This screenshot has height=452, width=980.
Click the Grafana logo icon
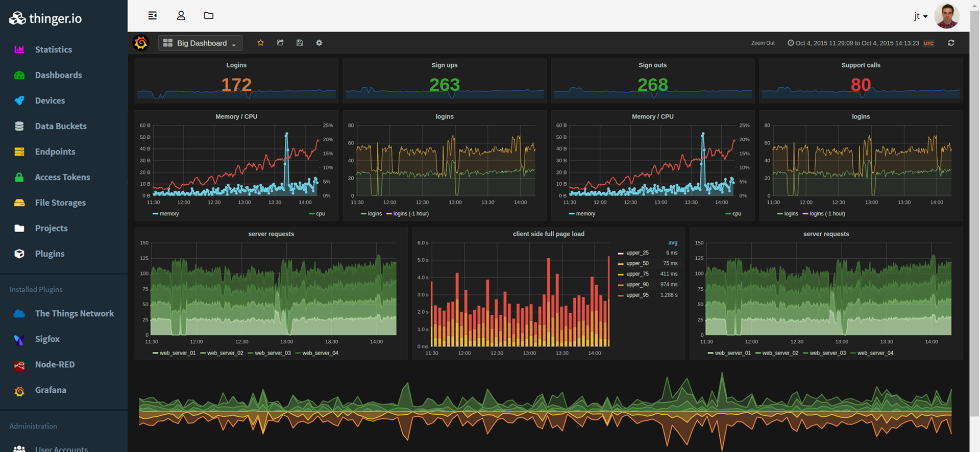pos(141,43)
